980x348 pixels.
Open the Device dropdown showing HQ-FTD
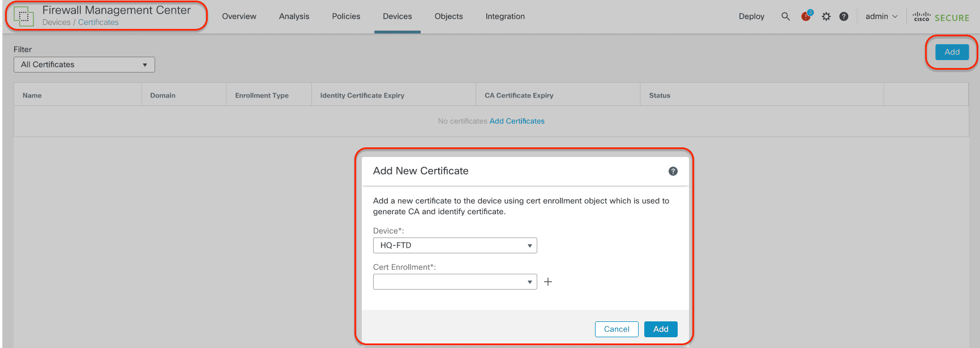point(455,245)
